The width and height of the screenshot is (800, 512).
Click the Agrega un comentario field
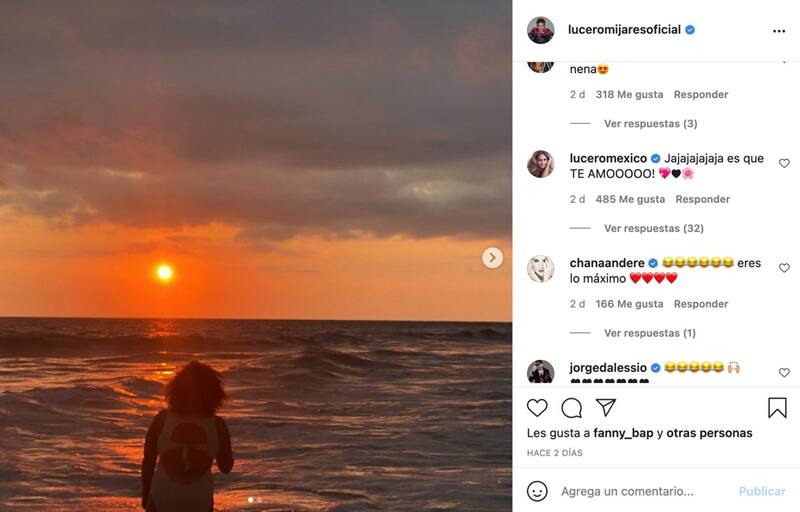(x=640, y=491)
